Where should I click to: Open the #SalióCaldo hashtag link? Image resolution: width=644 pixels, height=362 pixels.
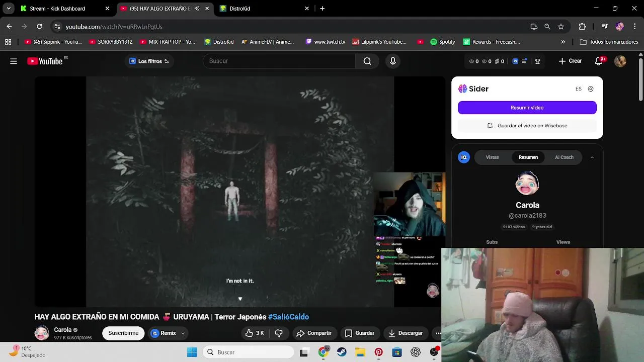coord(288,317)
